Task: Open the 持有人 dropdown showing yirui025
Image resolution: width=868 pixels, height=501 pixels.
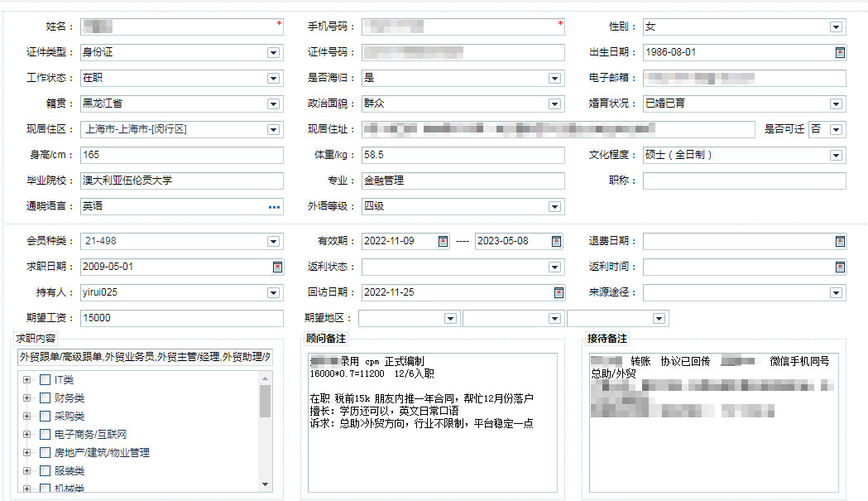Action: point(273,292)
